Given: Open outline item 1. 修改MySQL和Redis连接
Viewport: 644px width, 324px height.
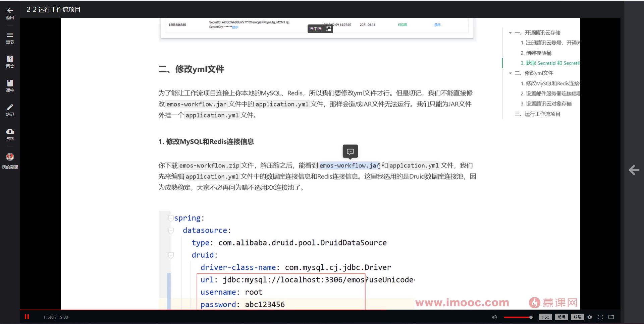Looking at the screenshot, I should [x=550, y=83].
